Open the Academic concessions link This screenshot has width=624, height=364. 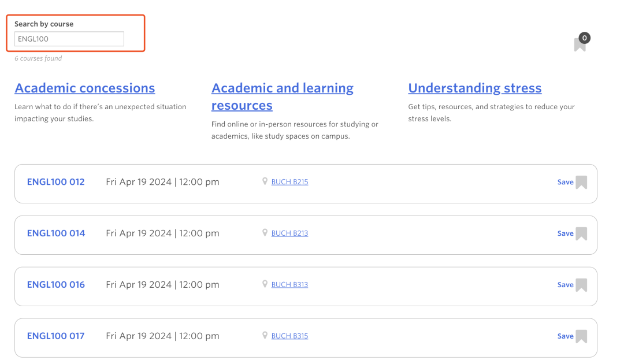click(x=85, y=88)
